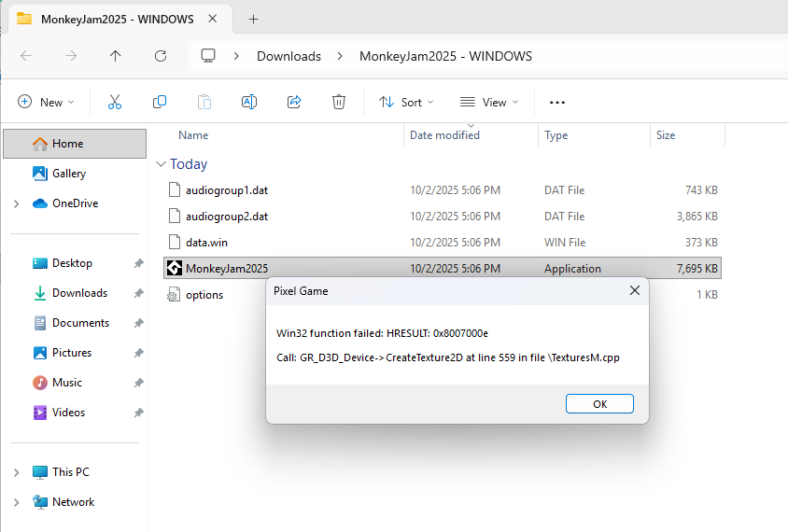The height and width of the screenshot is (532, 788).
Task: Select Network in navigation pane
Action: (x=74, y=502)
